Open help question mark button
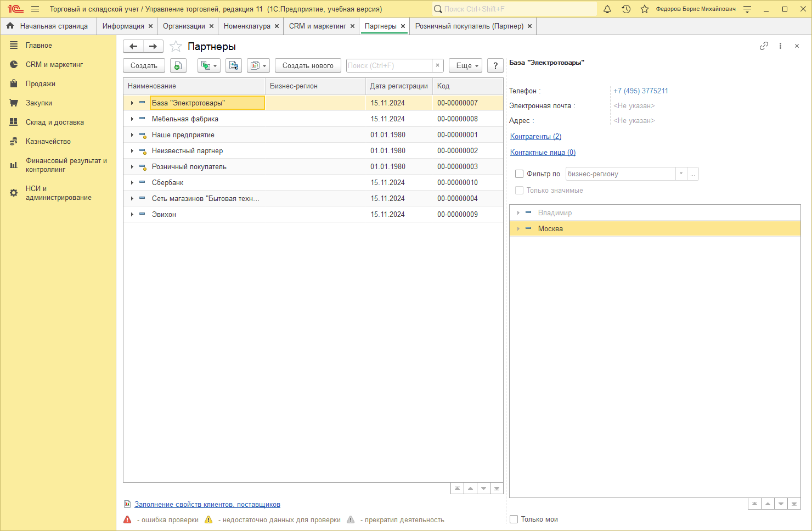812x531 pixels. pyautogui.click(x=495, y=65)
